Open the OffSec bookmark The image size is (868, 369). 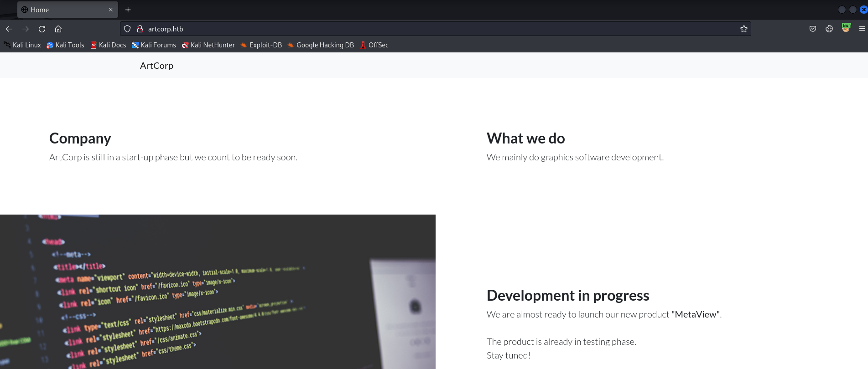[x=374, y=45]
